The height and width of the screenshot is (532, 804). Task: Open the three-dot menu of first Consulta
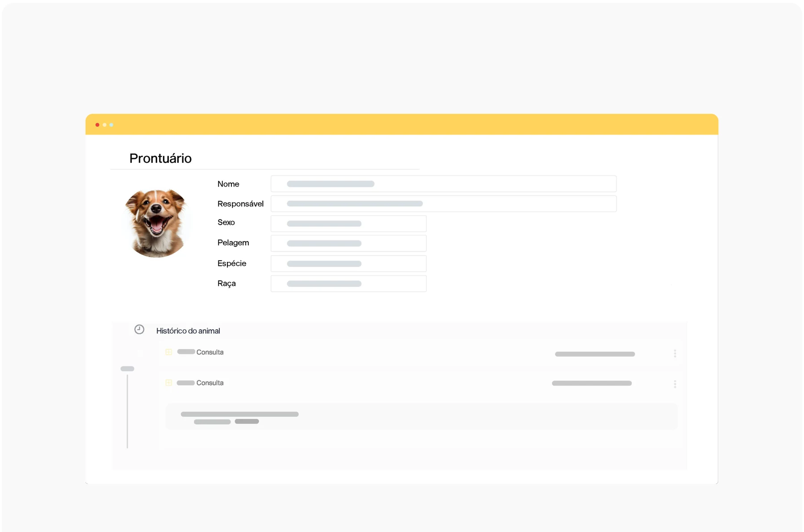(675, 353)
